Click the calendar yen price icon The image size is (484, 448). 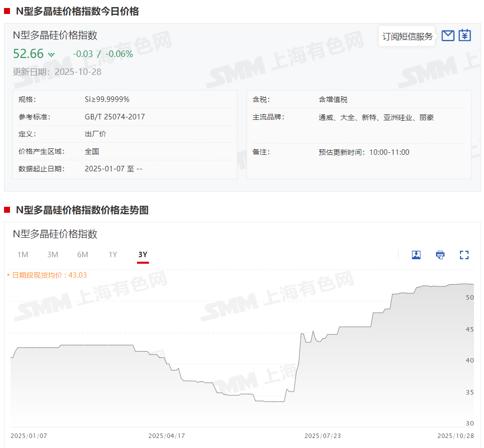click(x=465, y=35)
